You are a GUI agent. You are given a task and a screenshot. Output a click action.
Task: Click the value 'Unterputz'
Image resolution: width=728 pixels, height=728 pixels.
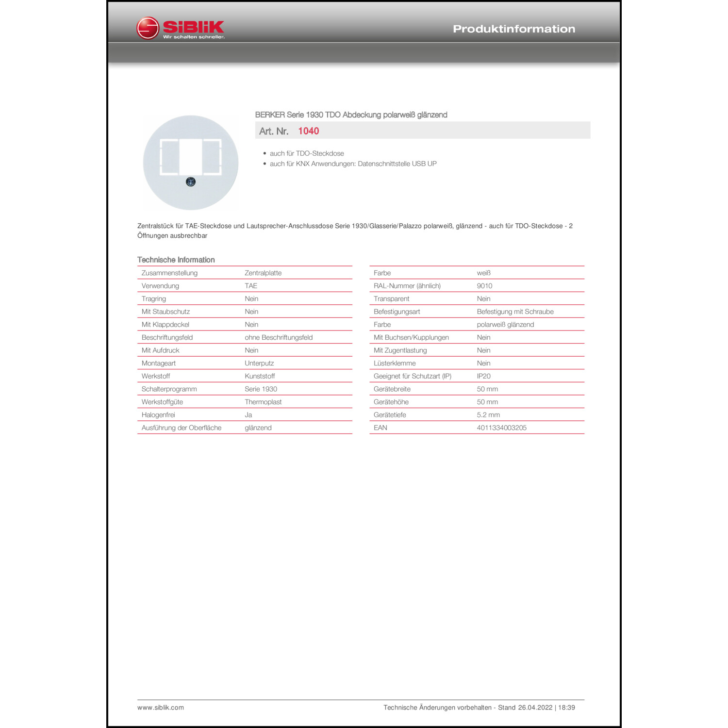(259, 363)
